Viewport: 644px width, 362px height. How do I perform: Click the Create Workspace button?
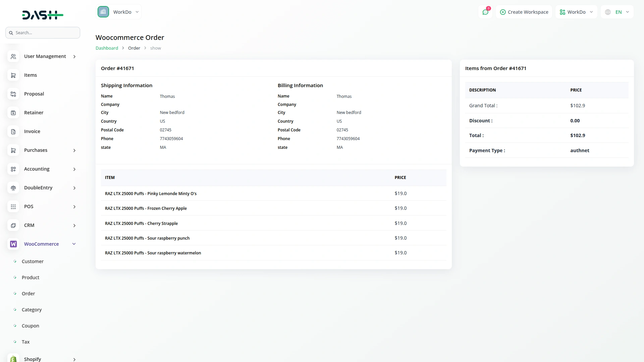click(524, 12)
